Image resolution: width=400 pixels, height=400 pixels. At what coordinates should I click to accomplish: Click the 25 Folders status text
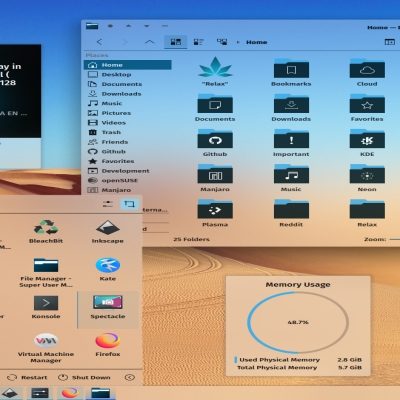[191, 239]
